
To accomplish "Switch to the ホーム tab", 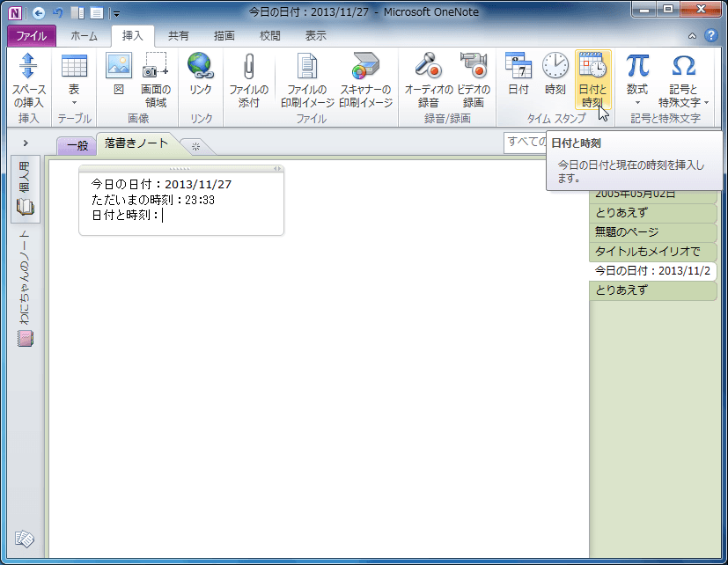I will pos(84,36).
